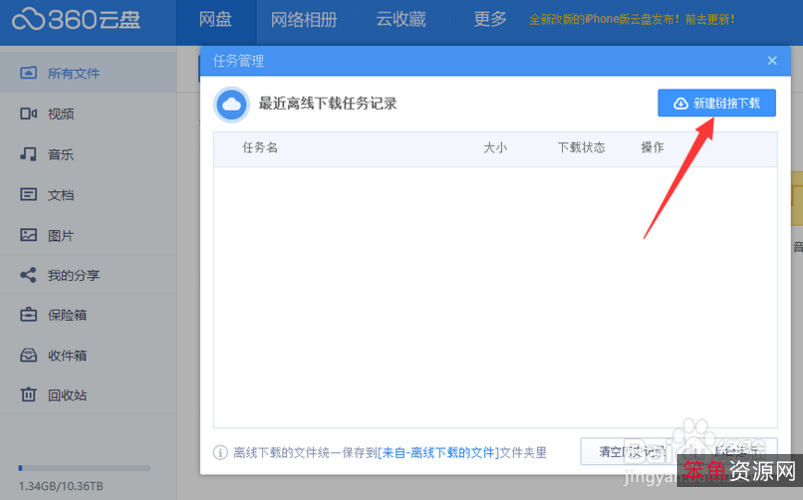Open the [来自-离线下载的文件] folder link

point(438,453)
